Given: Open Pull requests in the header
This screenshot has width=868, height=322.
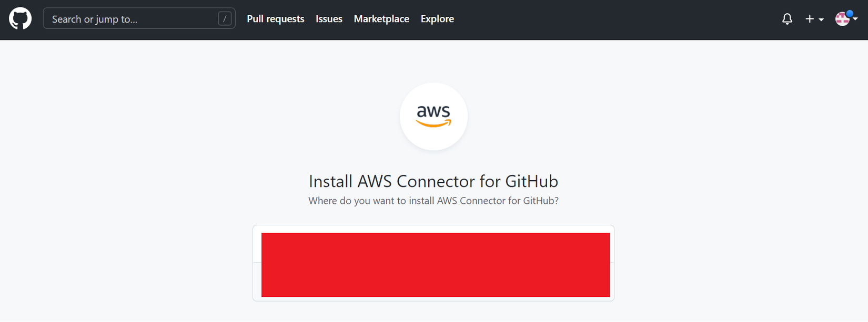Looking at the screenshot, I should coord(276,19).
